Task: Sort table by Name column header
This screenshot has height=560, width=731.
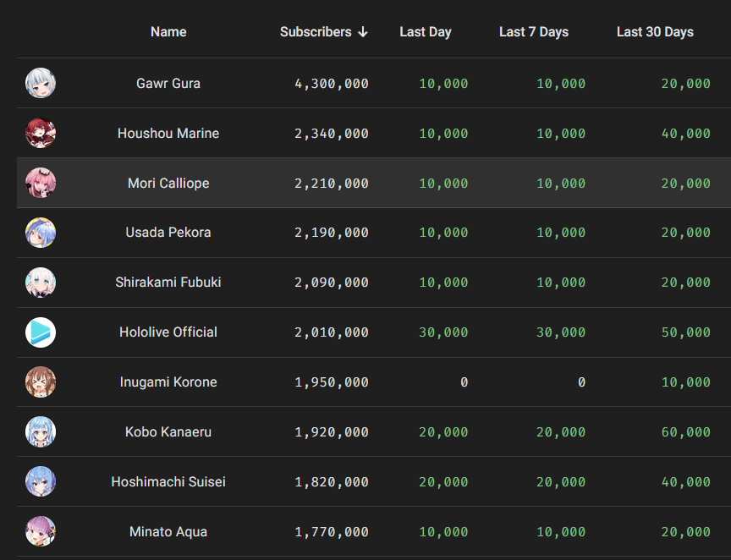Action: click(x=168, y=32)
